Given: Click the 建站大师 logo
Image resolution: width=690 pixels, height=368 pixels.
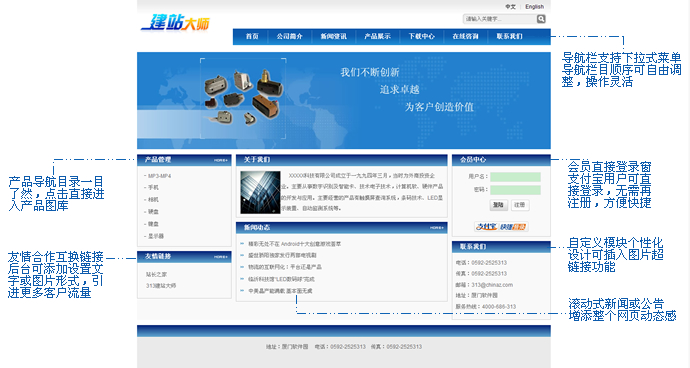Looking at the screenshot, I should (176, 22).
